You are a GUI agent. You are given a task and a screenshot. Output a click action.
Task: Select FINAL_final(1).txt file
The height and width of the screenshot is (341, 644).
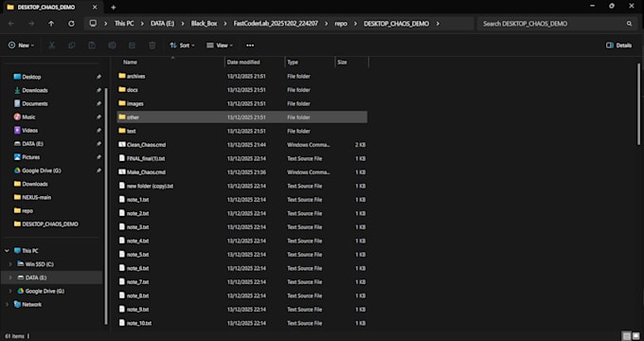[x=242, y=158]
